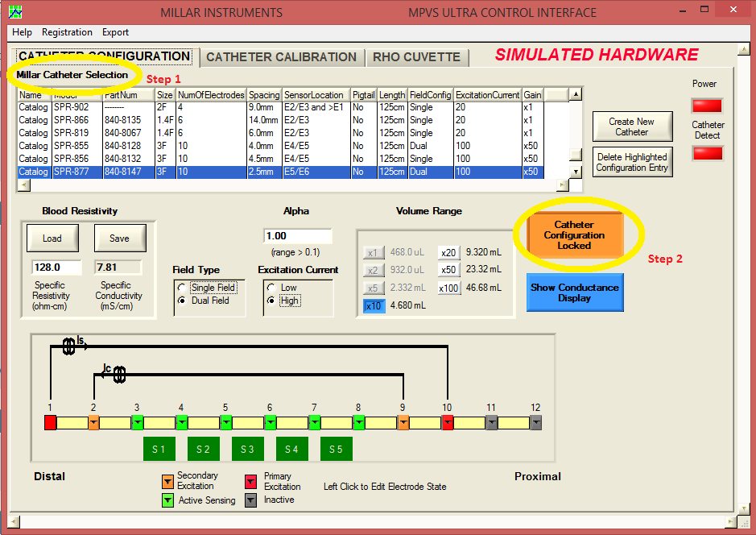This screenshot has height=535, width=756.
Task: Click the Show Conductance Display button
Action: coord(575,292)
